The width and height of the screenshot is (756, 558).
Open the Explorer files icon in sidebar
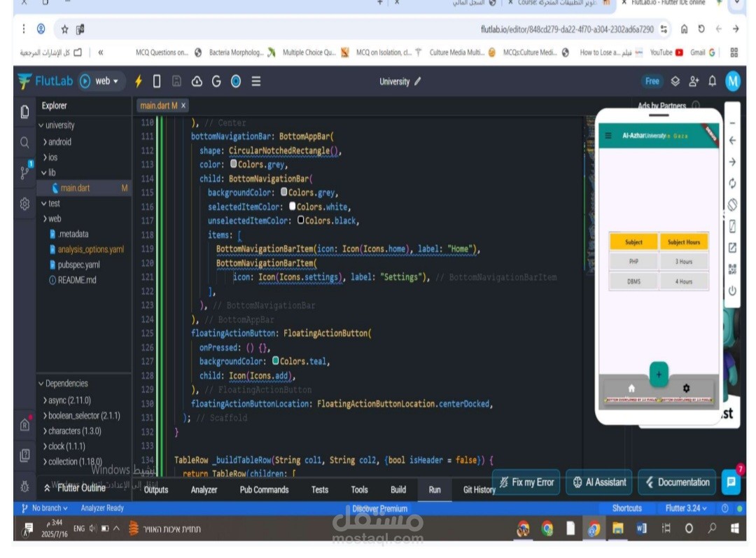(x=24, y=111)
